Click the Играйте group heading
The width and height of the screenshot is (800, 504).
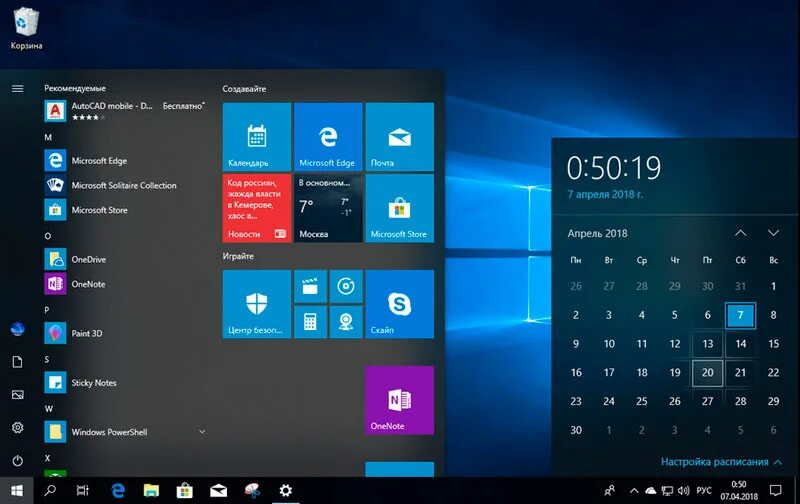tap(238, 256)
